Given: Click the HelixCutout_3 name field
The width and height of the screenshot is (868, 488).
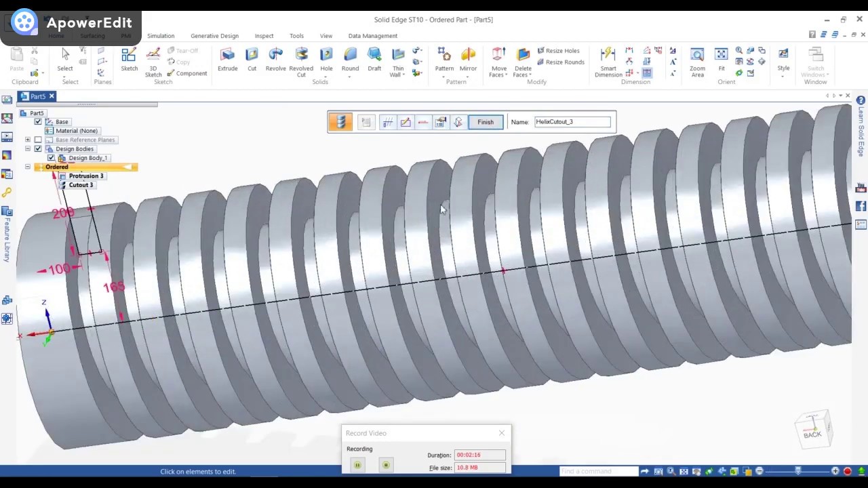Looking at the screenshot, I should coord(572,122).
